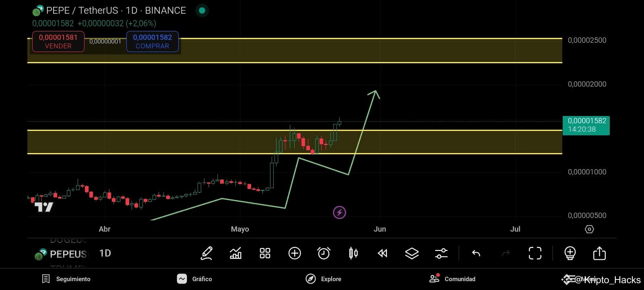Tap the price change +2,06% text
The image size is (644, 290).
pyautogui.click(x=141, y=23)
